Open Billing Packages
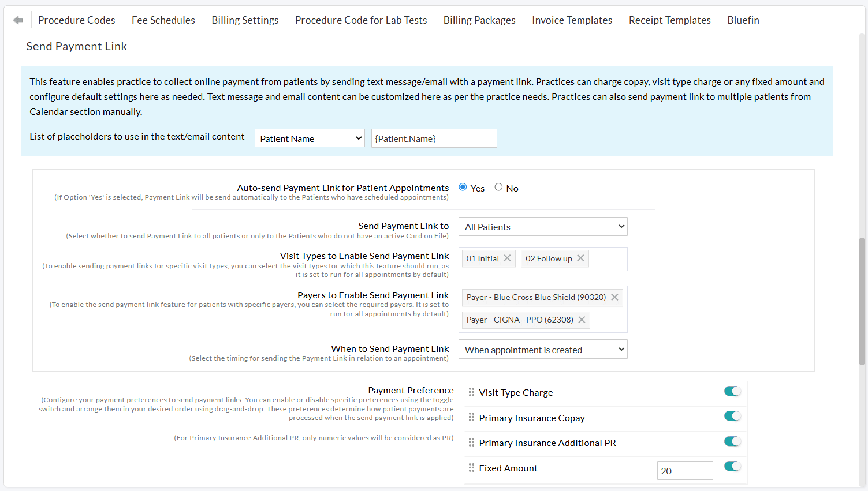The height and width of the screenshot is (491, 868). click(479, 20)
